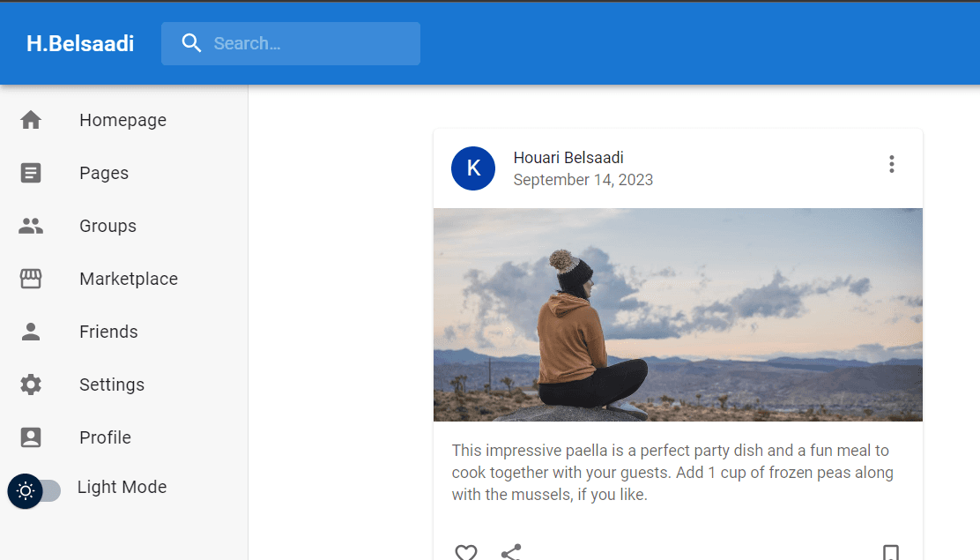Open Marketplace storefront icon

point(31,278)
